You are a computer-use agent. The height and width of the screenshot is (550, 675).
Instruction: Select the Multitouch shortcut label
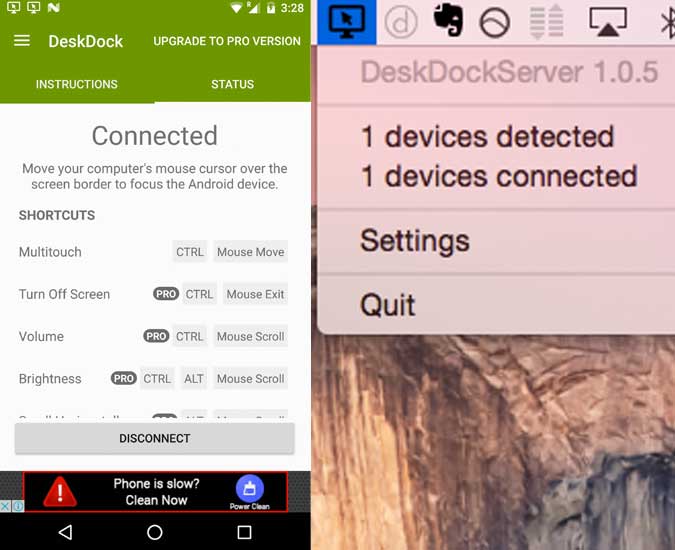coord(50,252)
